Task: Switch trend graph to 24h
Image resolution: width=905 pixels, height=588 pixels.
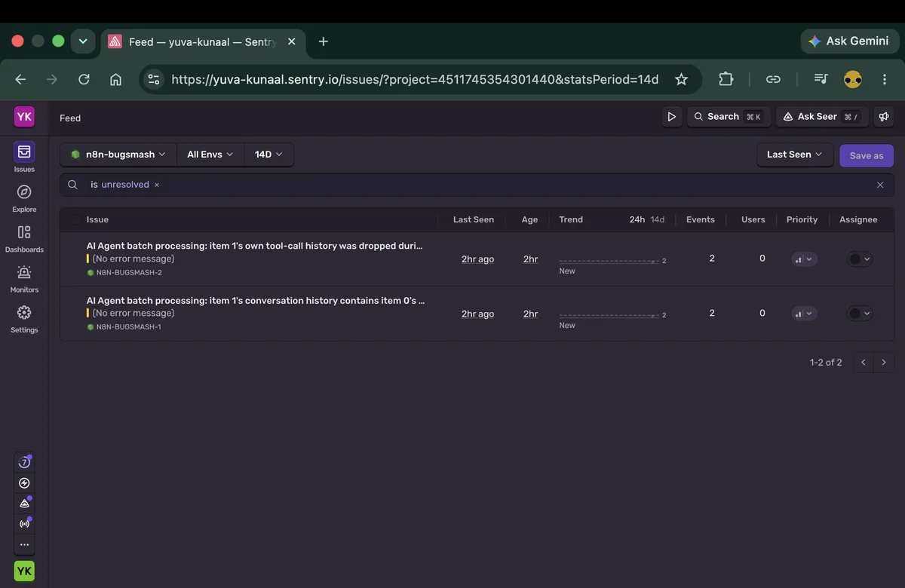Action: click(x=637, y=219)
